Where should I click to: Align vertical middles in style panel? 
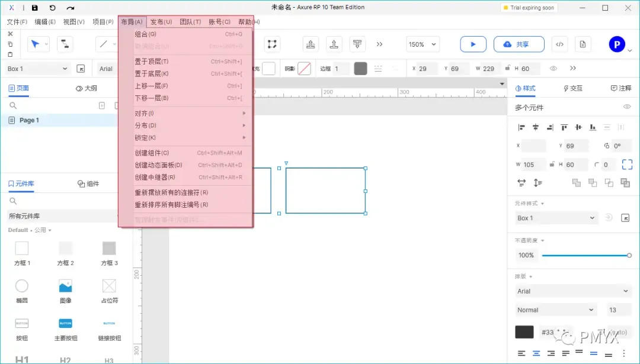[x=578, y=128]
